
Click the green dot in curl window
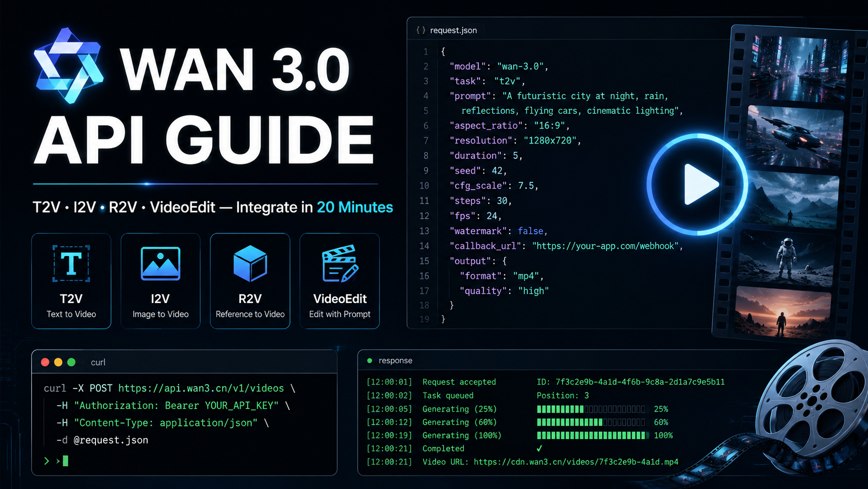tap(72, 362)
